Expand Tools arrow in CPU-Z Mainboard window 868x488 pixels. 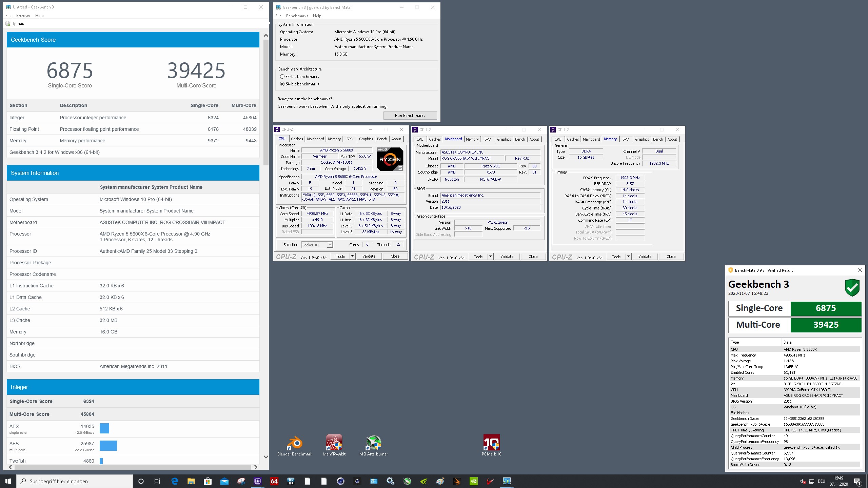490,257
